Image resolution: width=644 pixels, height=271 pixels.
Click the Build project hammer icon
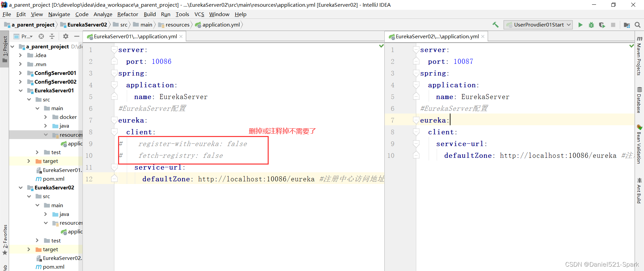point(495,25)
